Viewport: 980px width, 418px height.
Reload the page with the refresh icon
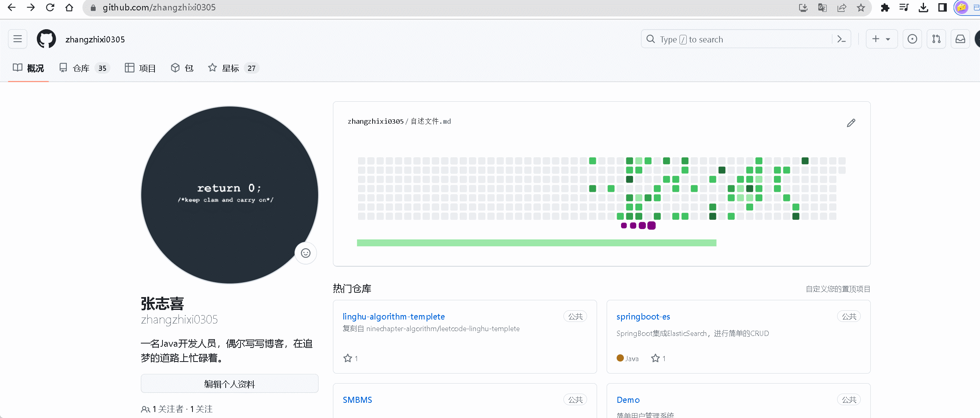click(50, 8)
